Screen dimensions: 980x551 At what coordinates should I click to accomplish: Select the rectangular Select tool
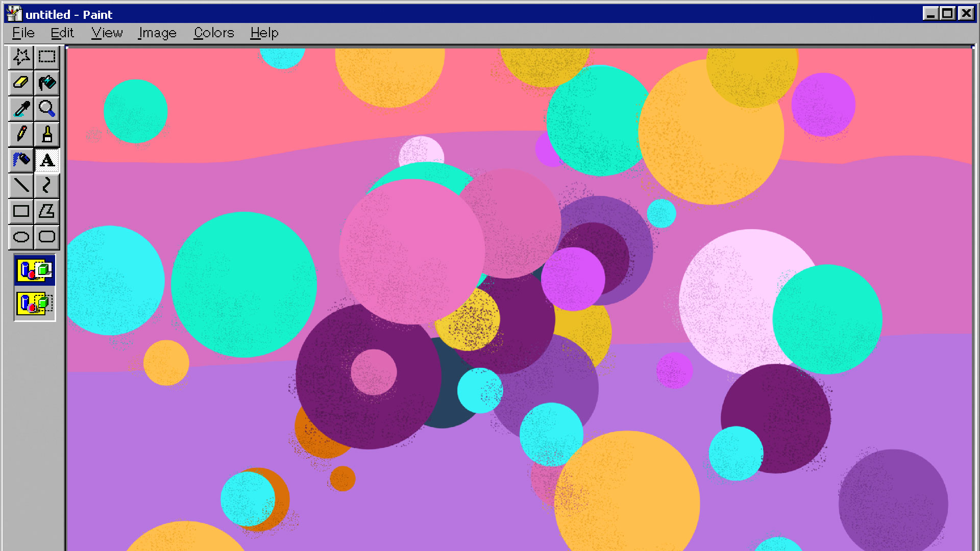pyautogui.click(x=47, y=57)
